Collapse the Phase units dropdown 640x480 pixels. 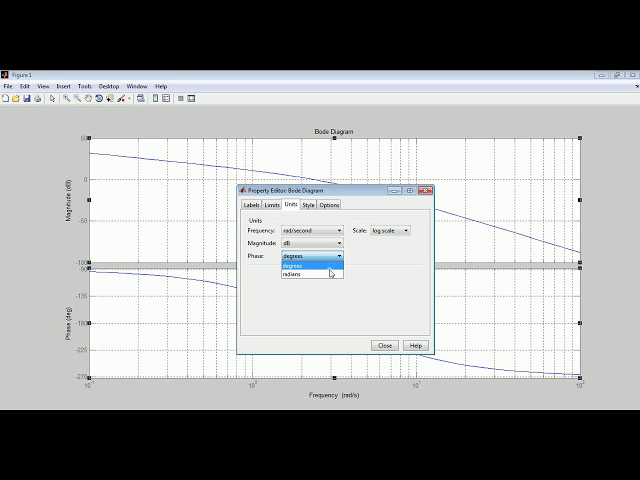(312, 256)
